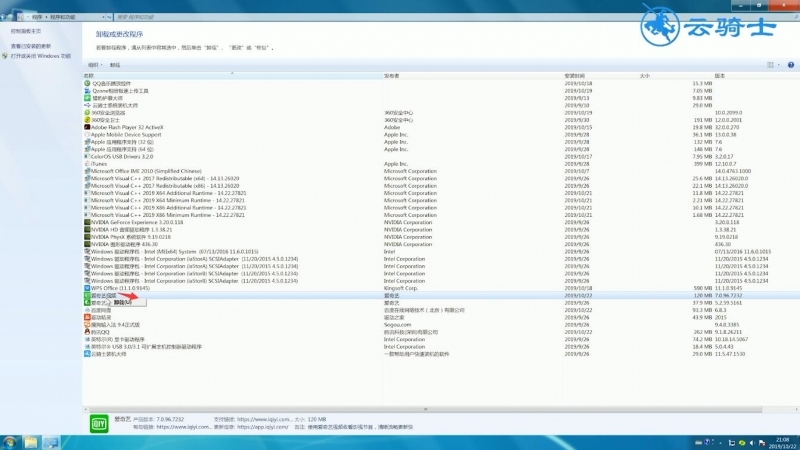Click the 驱动精灵 orange icon
800x450 pixels.
pyautogui.click(x=87, y=317)
